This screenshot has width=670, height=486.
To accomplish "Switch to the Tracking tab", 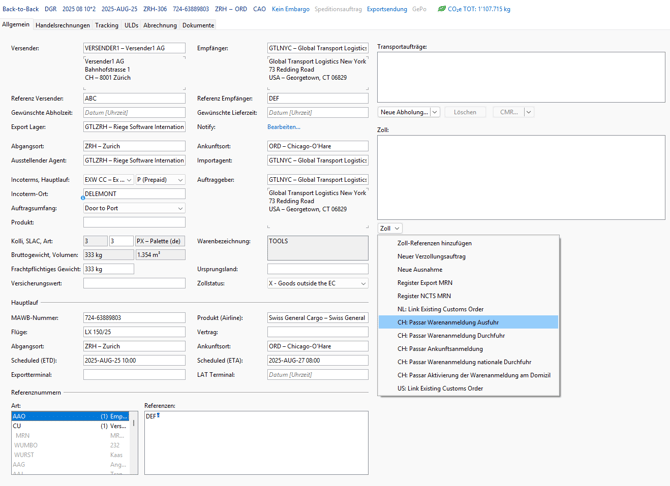I will point(106,25).
